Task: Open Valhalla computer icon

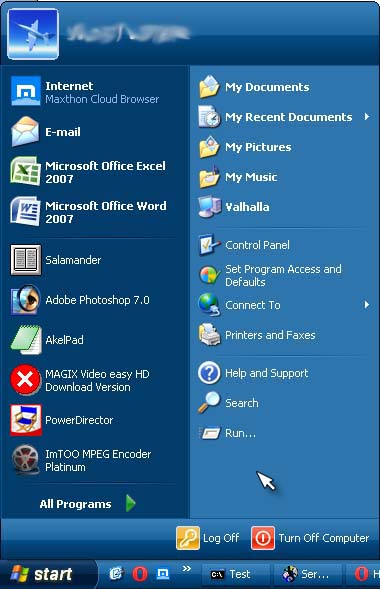Action: [x=209, y=207]
